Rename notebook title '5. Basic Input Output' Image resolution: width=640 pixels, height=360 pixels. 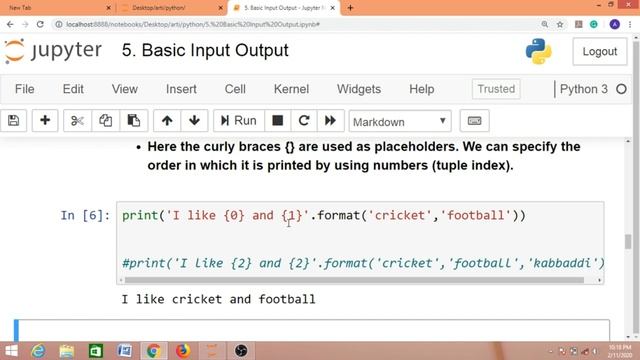[x=205, y=51]
